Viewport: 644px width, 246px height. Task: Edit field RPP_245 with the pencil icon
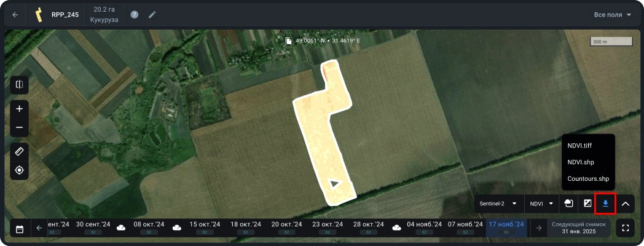coord(152,15)
